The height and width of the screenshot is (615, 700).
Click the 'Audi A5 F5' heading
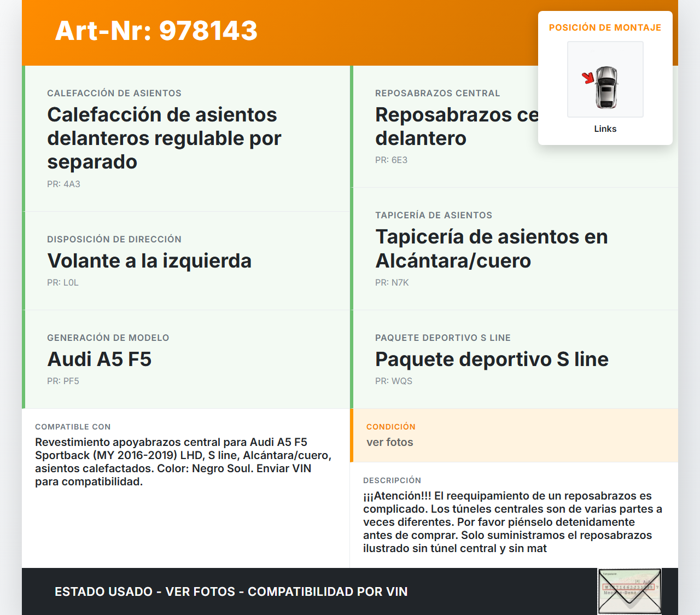coord(100,359)
